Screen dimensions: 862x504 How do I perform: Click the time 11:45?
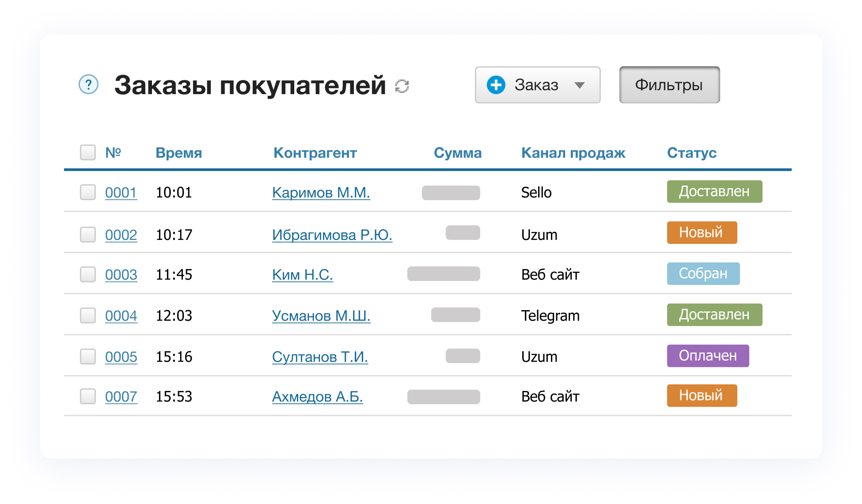(174, 275)
